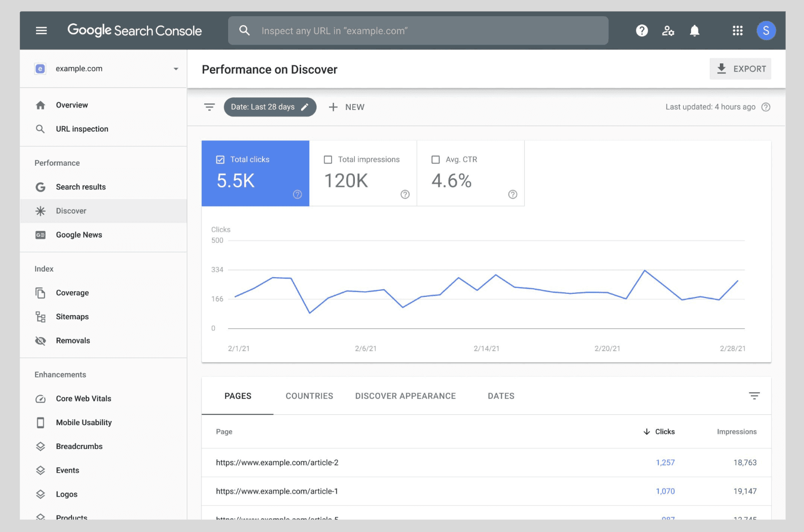Image resolution: width=804 pixels, height=532 pixels.
Task: Switch to the Countries tab
Action: click(309, 396)
